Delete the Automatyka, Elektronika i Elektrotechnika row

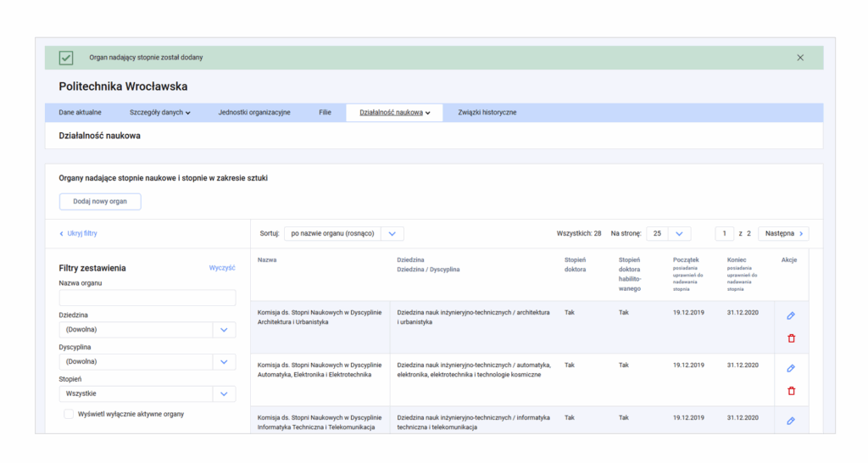pyautogui.click(x=791, y=391)
